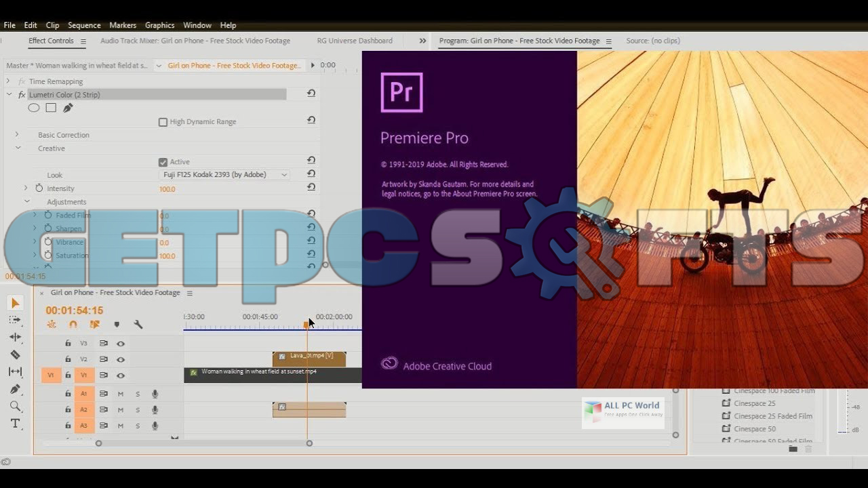Select the Type tool
Image resolution: width=868 pixels, height=488 pixels.
[x=15, y=424]
